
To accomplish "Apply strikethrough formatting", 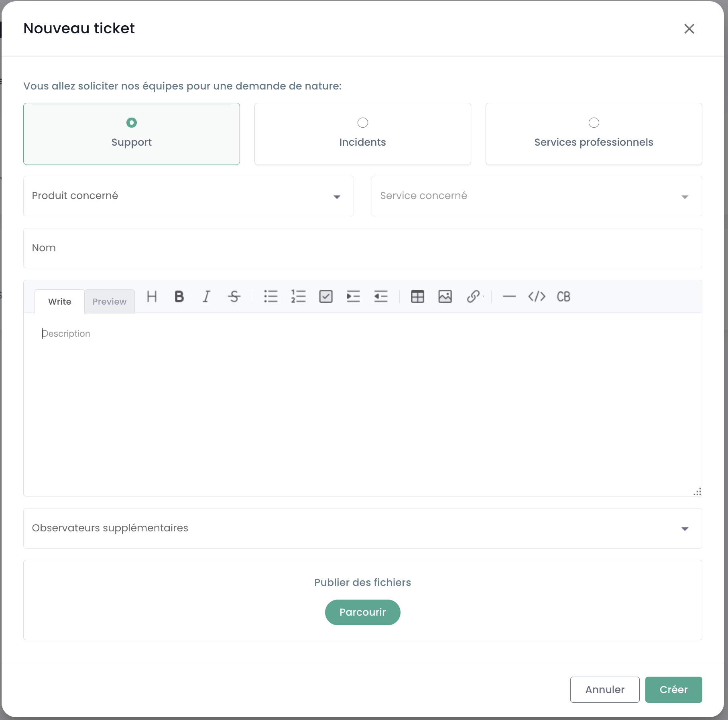I will point(234,297).
